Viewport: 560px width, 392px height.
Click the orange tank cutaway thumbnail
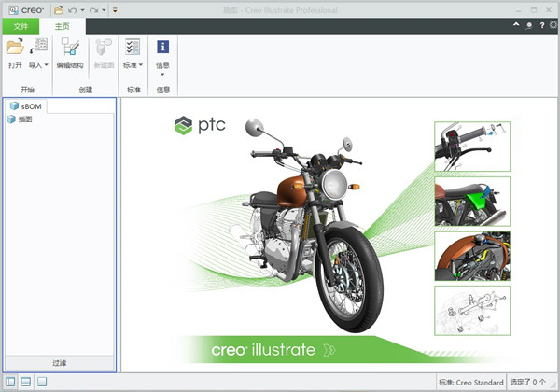coord(472,256)
